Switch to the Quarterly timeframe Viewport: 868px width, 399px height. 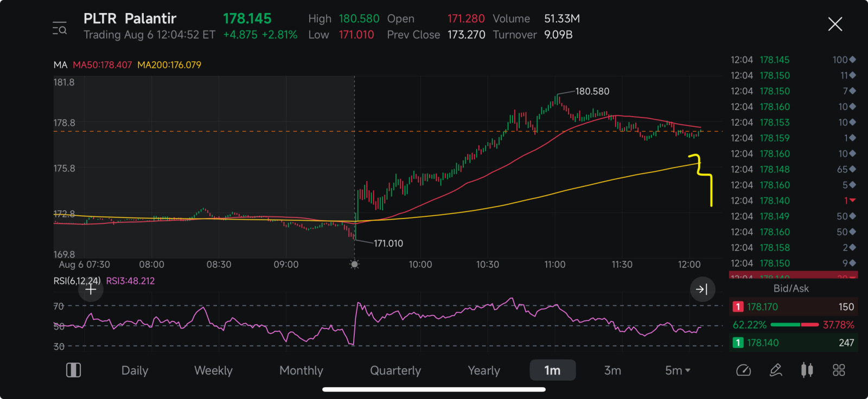395,371
